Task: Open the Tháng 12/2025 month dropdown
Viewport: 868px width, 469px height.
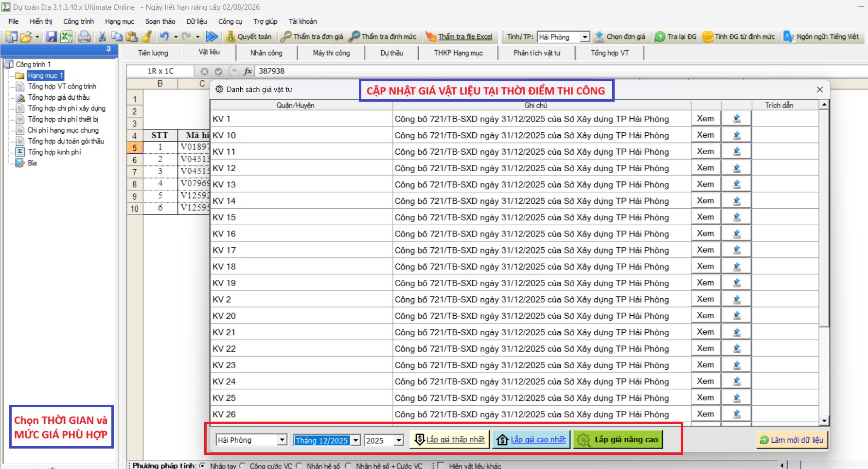Action: coord(356,440)
